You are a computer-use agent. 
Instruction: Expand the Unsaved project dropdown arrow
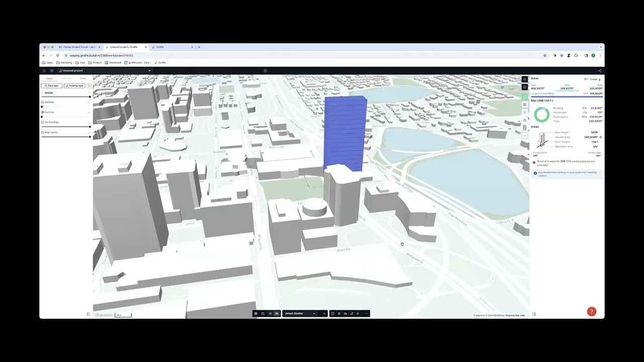pyautogui.click(x=149, y=70)
